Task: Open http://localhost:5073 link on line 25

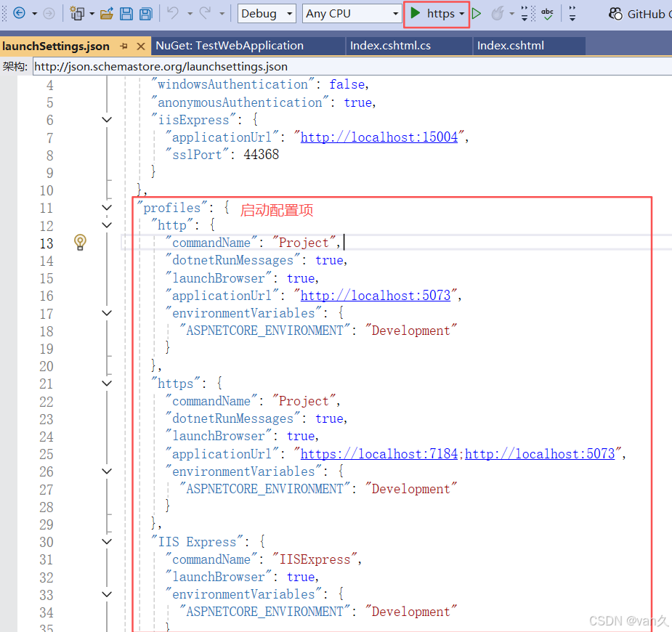Action: (x=540, y=454)
